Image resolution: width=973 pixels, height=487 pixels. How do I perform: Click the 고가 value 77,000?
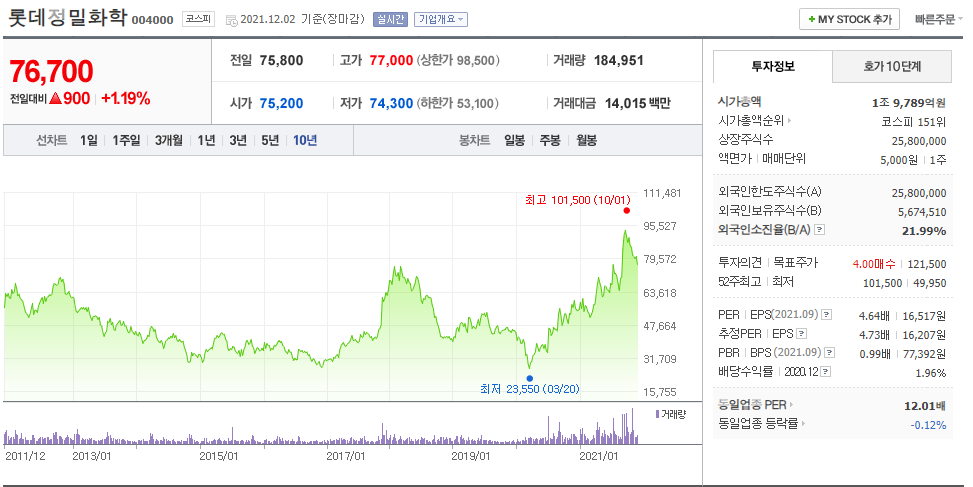(392, 60)
